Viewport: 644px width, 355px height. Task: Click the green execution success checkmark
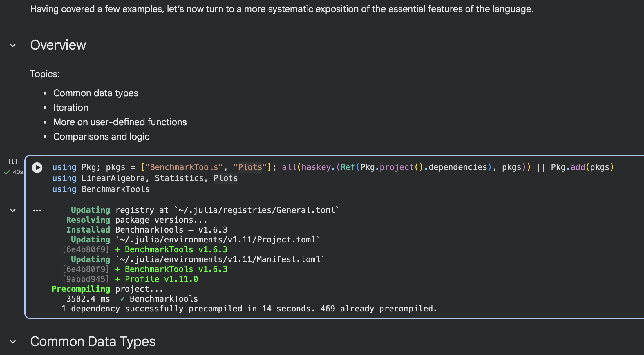(x=7, y=172)
